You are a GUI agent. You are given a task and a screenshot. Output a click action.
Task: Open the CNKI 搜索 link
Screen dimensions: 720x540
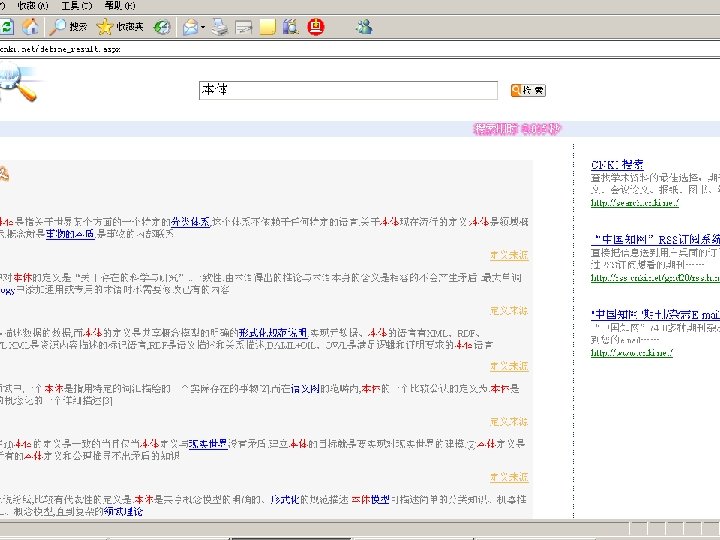click(617, 164)
